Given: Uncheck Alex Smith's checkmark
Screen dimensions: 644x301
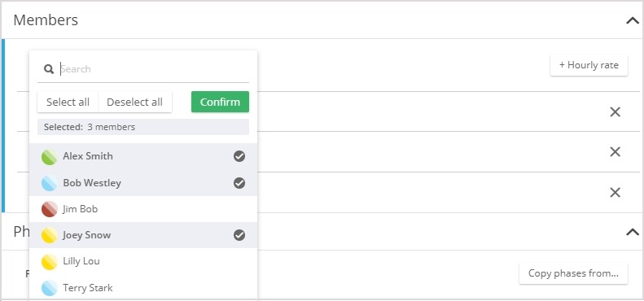Looking at the screenshot, I should [239, 156].
